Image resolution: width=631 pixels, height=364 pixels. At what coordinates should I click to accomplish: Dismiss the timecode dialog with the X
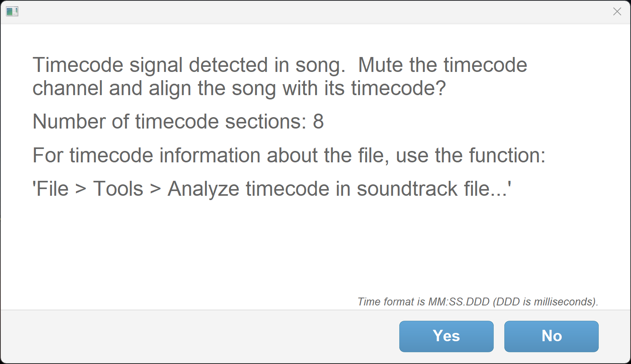[617, 11]
